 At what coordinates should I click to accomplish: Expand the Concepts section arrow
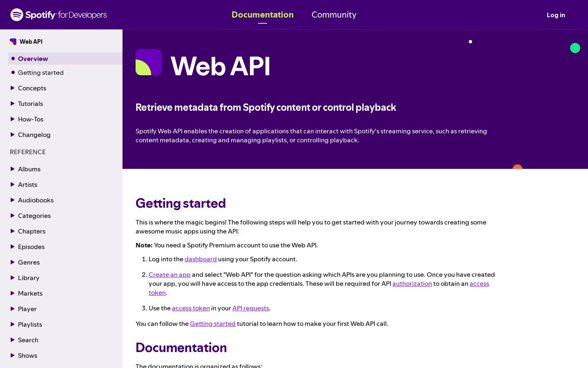click(12, 88)
